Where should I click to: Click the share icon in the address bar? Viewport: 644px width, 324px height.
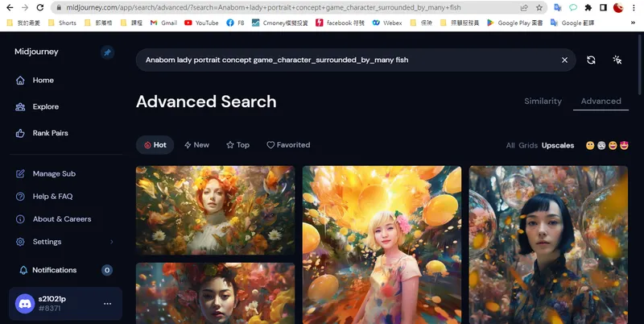[524, 7]
